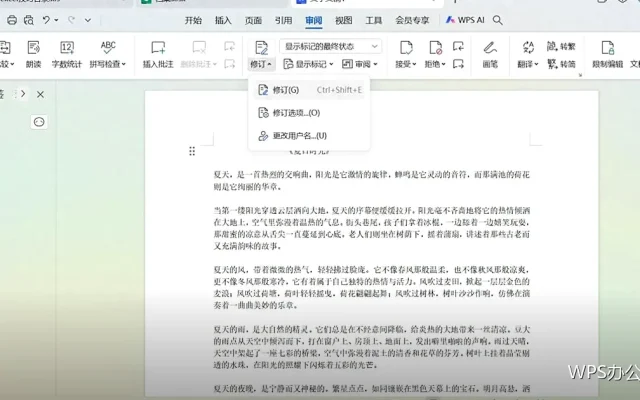Open the quick access customize chevron
Image resolution: width=640 pixels, height=400 pixels.
tap(88, 20)
